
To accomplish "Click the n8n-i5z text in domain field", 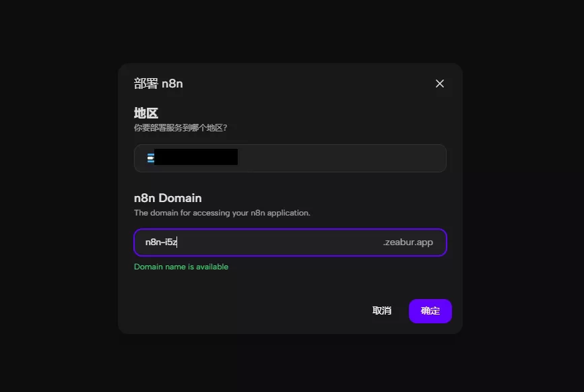I will click(161, 242).
